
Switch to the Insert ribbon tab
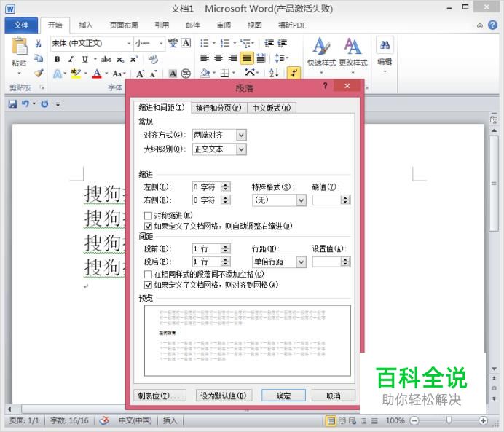85,25
